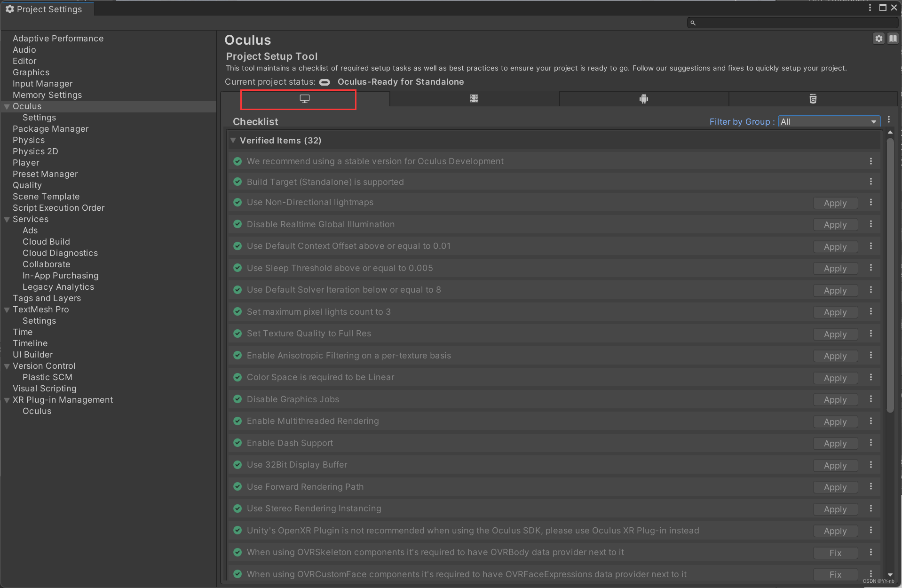Open more options for Disable Realtime Global Illumination

(871, 224)
